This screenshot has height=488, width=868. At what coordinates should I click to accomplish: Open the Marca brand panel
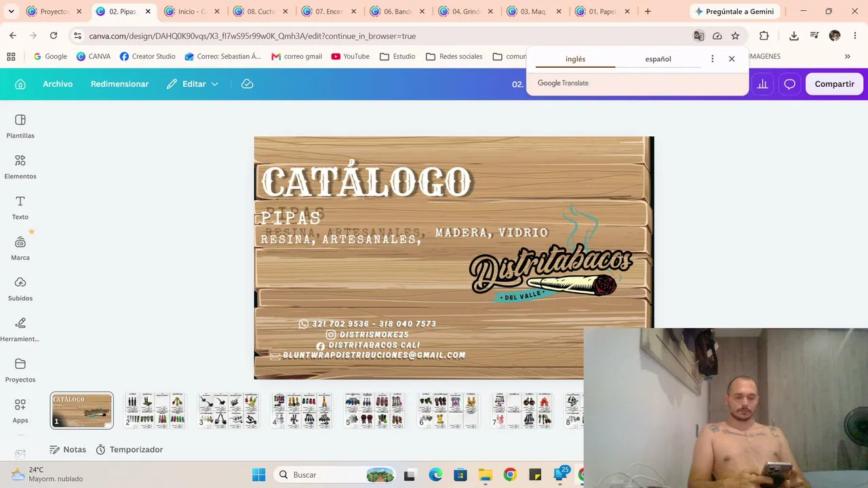tap(20, 248)
